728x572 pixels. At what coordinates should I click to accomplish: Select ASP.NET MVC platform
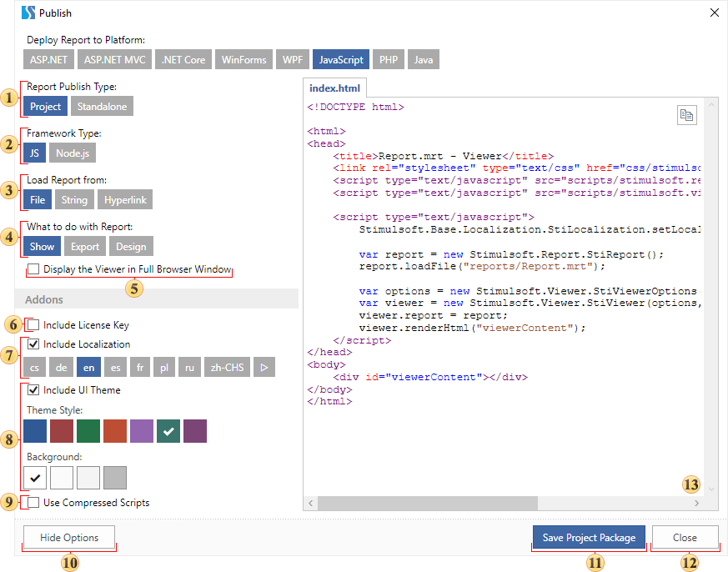[113, 60]
